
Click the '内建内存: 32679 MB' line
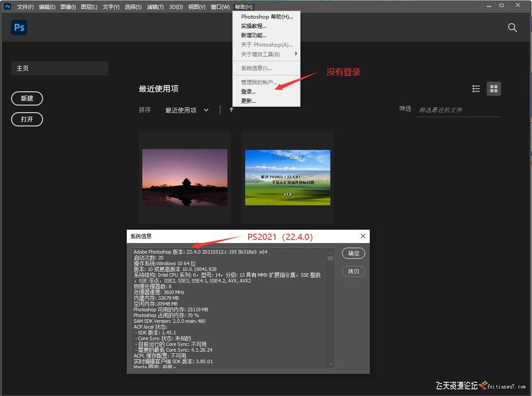click(x=156, y=298)
